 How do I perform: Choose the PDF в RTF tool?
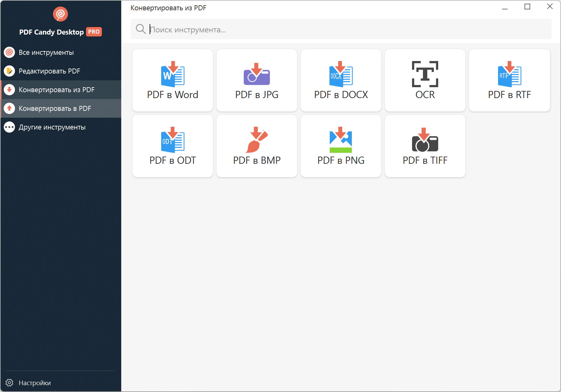[x=509, y=80]
